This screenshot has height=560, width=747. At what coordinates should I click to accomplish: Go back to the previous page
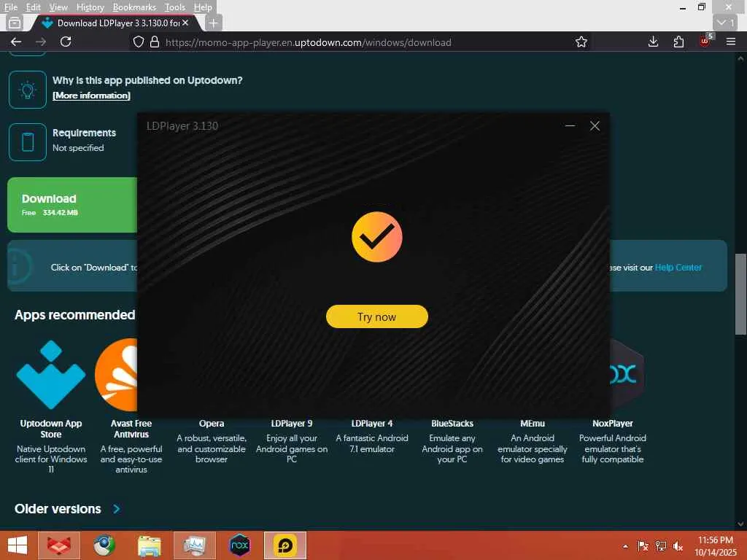click(x=16, y=42)
